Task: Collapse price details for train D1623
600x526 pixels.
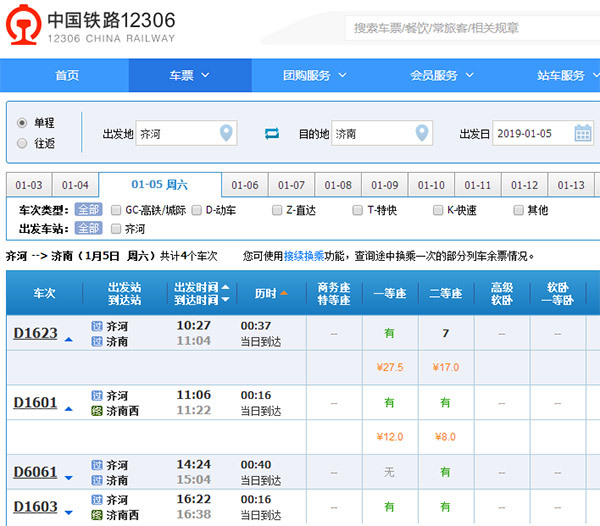Action: click(68, 339)
